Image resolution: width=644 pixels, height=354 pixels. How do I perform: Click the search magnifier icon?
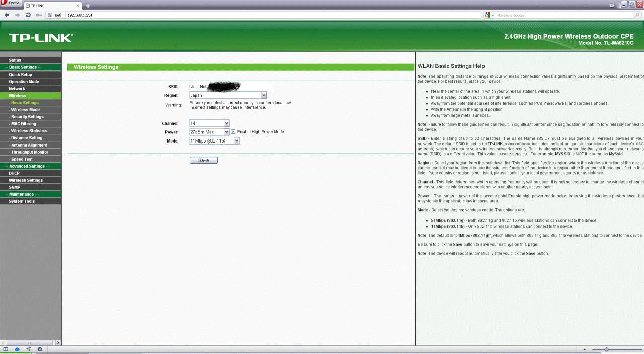(637, 15)
